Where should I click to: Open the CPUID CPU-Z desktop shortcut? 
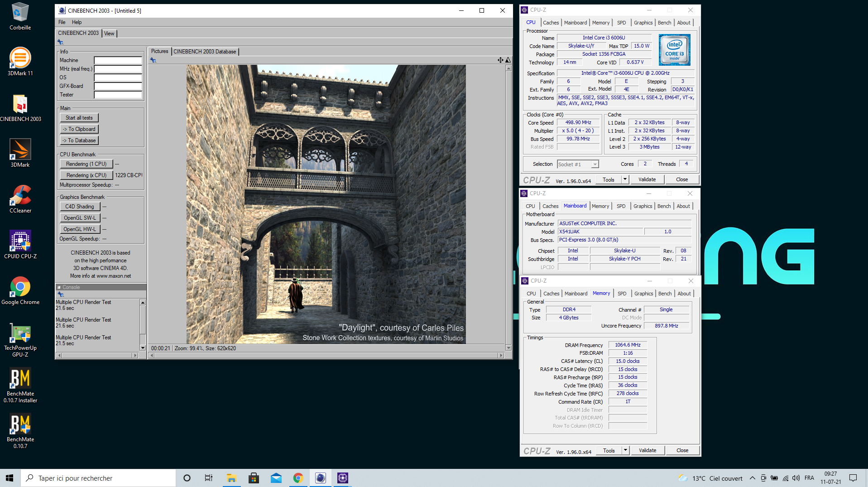20,245
